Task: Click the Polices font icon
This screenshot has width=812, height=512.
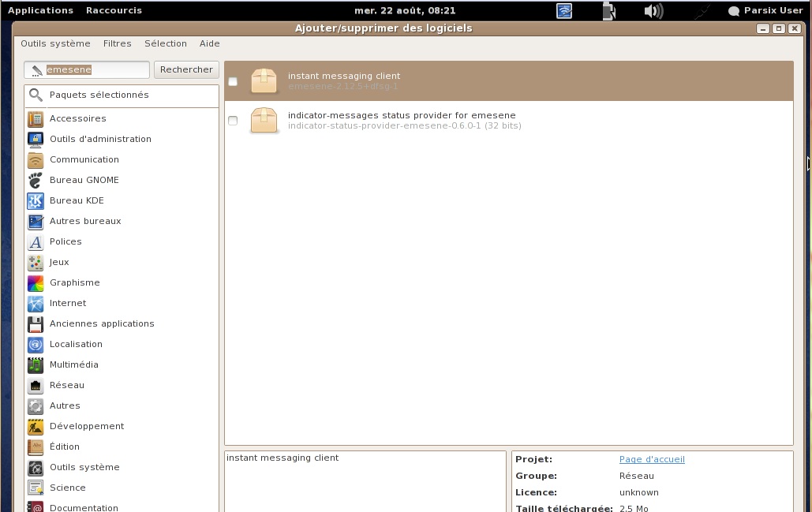Action: (x=36, y=241)
